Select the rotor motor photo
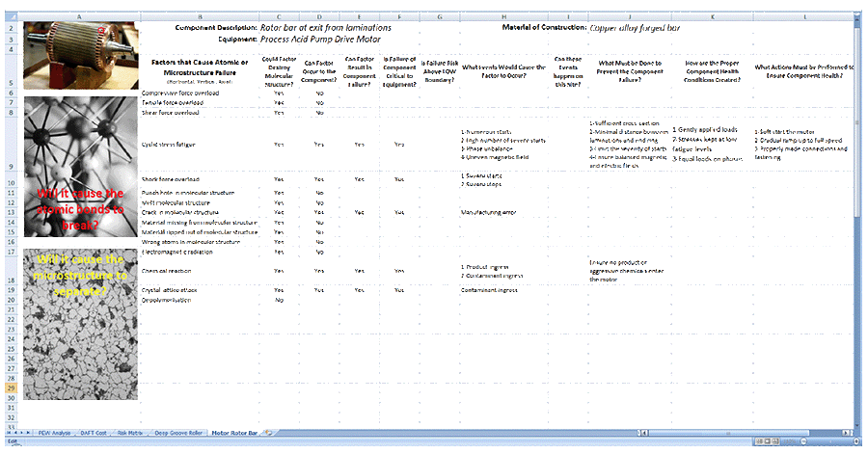 pos(81,55)
